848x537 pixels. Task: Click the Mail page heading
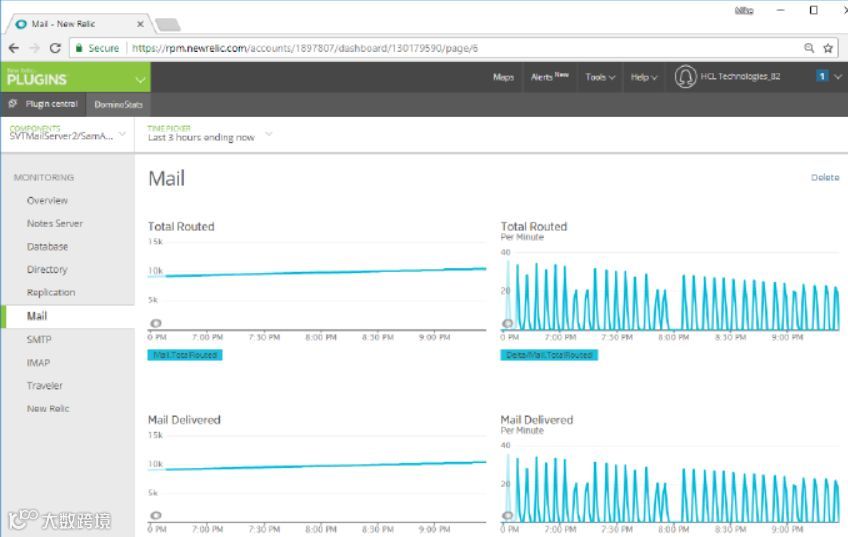pyautogui.click(x=167, y=178)
